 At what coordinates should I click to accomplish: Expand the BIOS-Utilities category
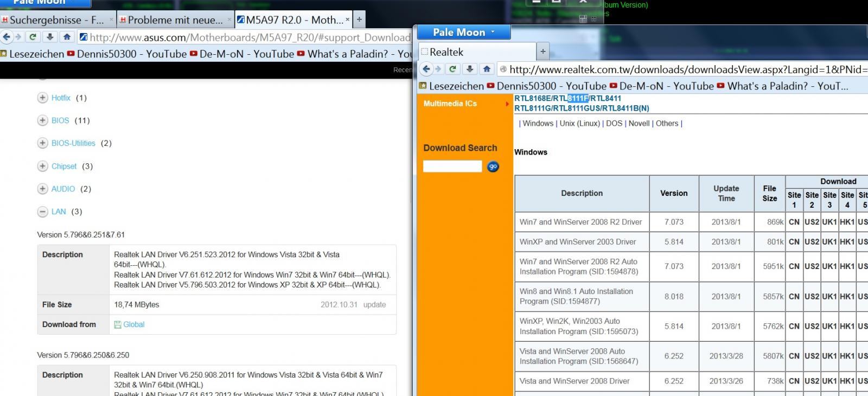[x=43, y=143]
